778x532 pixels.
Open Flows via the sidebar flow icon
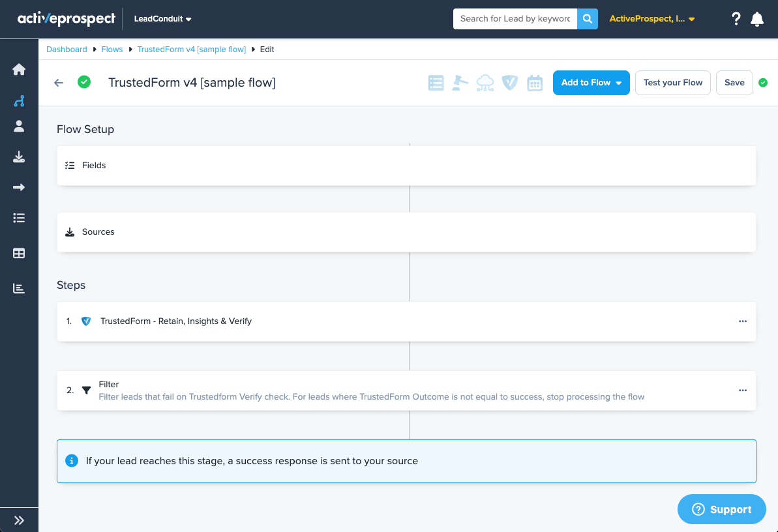click(19, 101)
